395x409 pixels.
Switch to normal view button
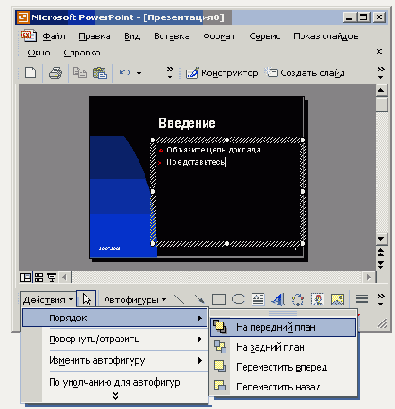pyautogui.click(x=26, y=277)
